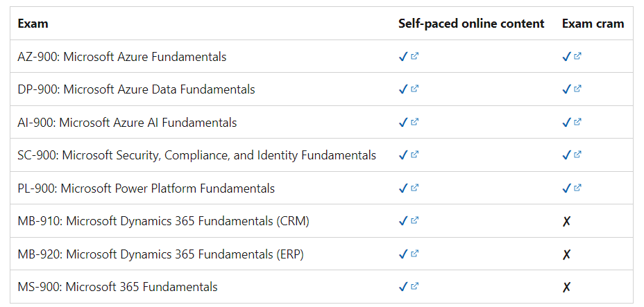
Task: Open AI-900 self-paced content external link icon
Action: 415,123
